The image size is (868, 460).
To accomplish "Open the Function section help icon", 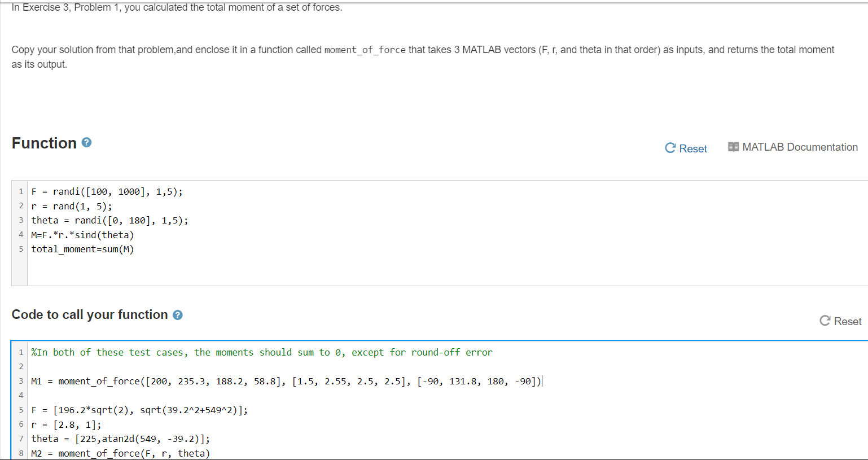I will point(85,143).
